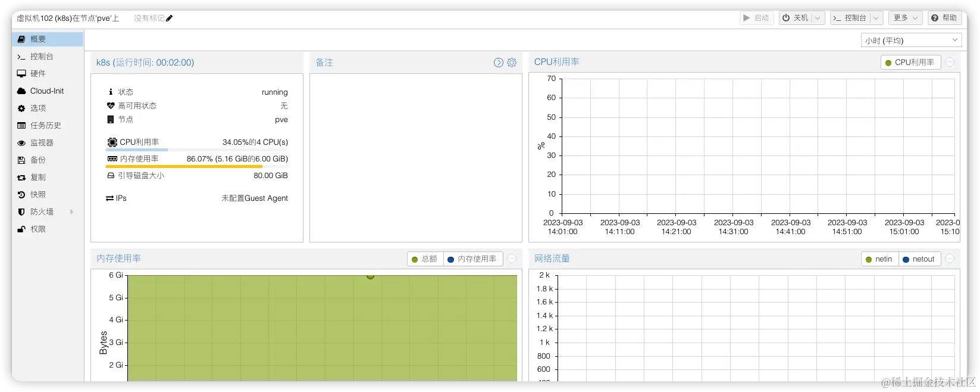This screenshot has width=980, height=392.
Task: Click the collapse arrow icon in 备注 panel
Action: pos(499,63)
